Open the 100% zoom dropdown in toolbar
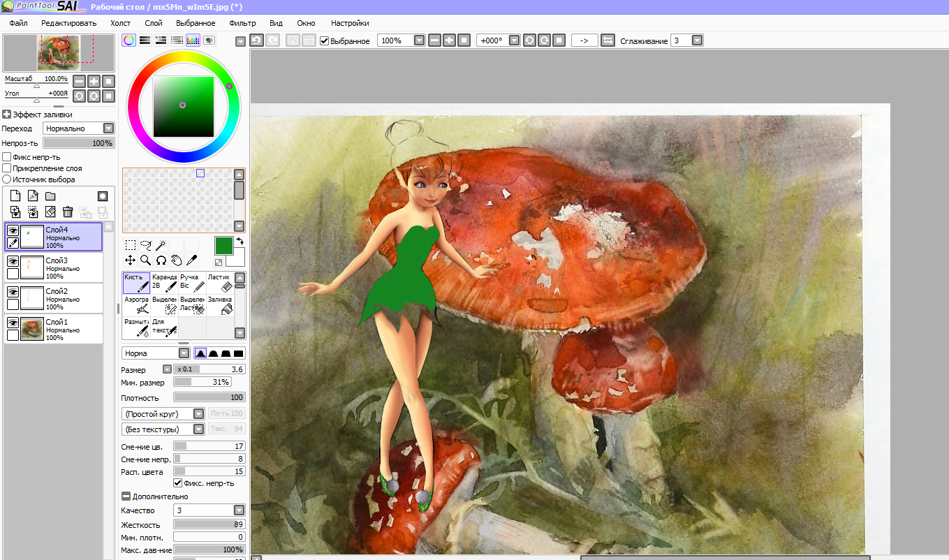 pyautogui.click(x=419, y=40)
